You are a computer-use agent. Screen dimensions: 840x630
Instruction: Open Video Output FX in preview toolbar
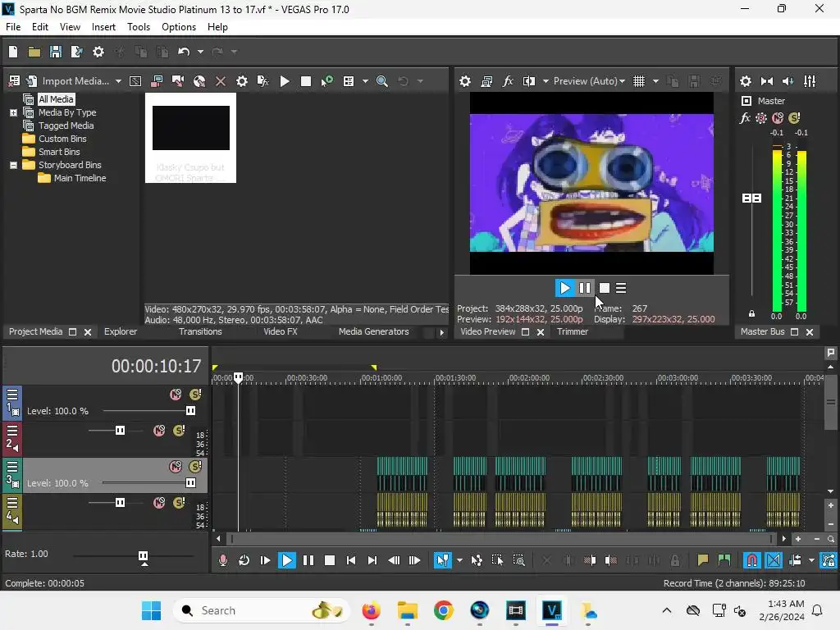click(507, 81)
